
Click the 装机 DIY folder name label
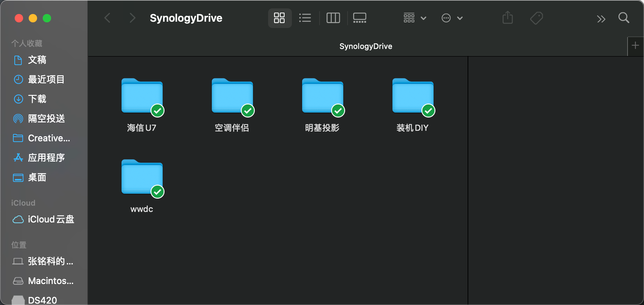(x=412, y=128)
